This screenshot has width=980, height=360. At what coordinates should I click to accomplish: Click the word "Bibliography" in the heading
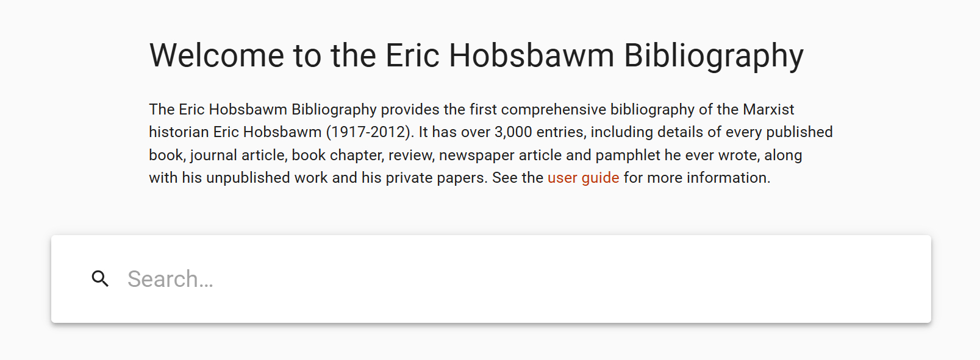pos(714,55)
